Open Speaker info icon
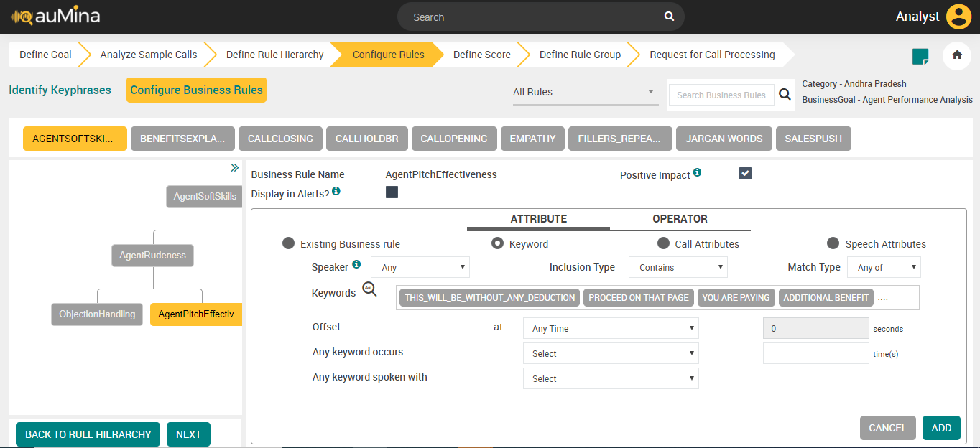Image resolution: width=980 pixels, height=448 pixels. click(x=356, y=265)
